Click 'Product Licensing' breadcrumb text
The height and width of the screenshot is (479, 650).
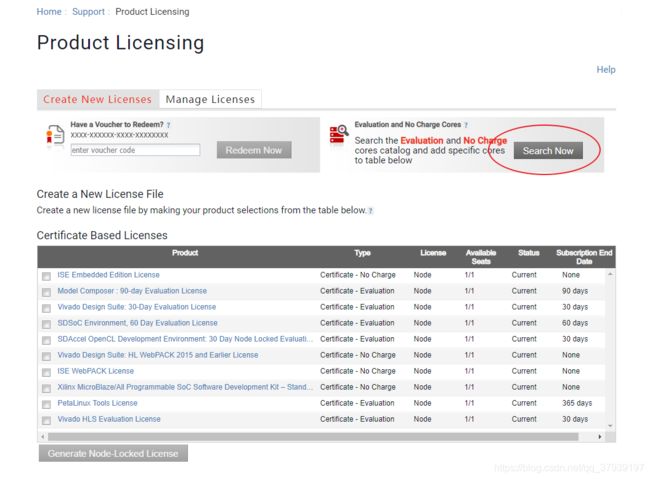152,12
